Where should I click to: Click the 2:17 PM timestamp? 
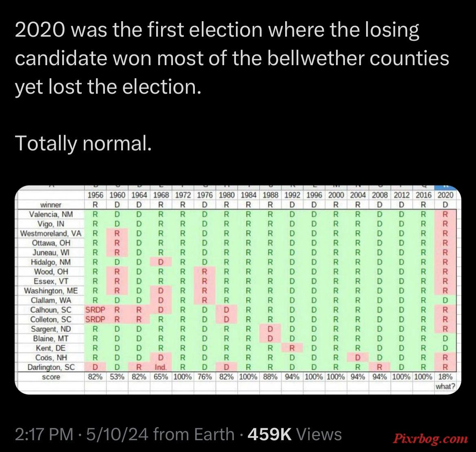point(44,434)
